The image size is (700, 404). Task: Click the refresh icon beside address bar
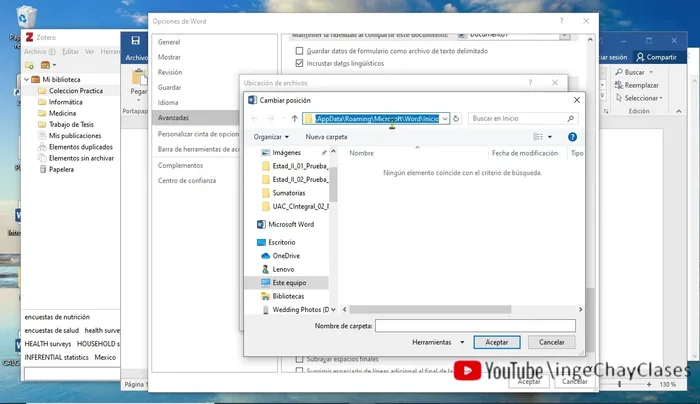coord(456,118)
